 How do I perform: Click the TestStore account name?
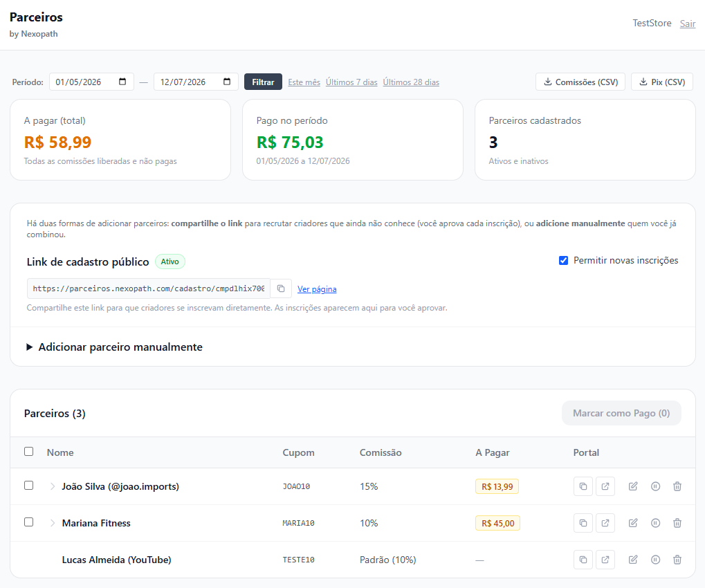[x=652, y=23]
